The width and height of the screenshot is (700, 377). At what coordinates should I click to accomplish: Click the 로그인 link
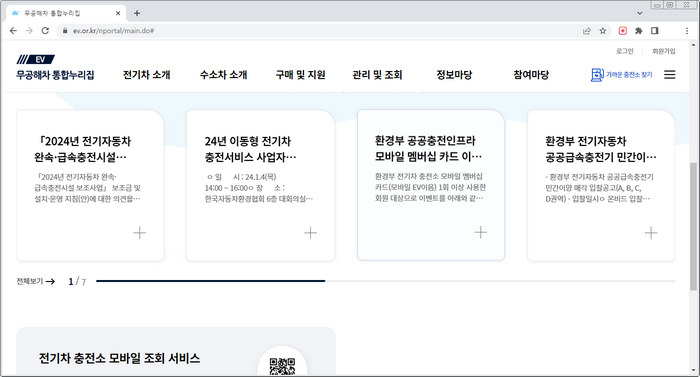point(625,51)
